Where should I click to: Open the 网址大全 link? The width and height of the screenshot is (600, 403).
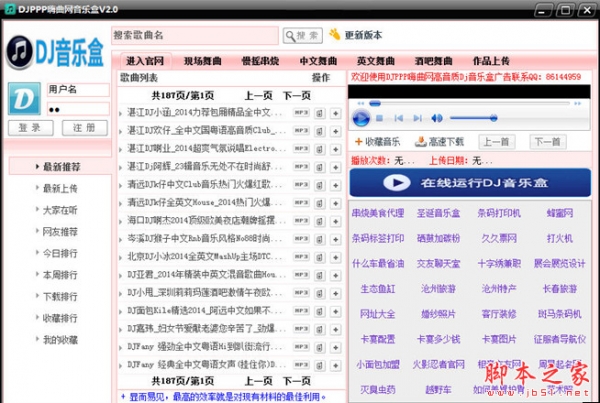click(378, 314)
